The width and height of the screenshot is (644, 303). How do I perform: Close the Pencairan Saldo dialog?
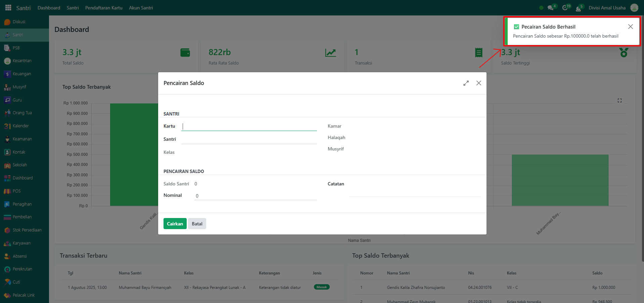(478, 83)
